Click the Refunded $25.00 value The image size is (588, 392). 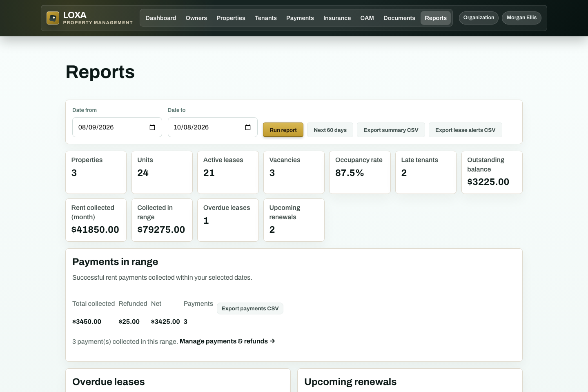pyautogui.click(x=129, y=321)
